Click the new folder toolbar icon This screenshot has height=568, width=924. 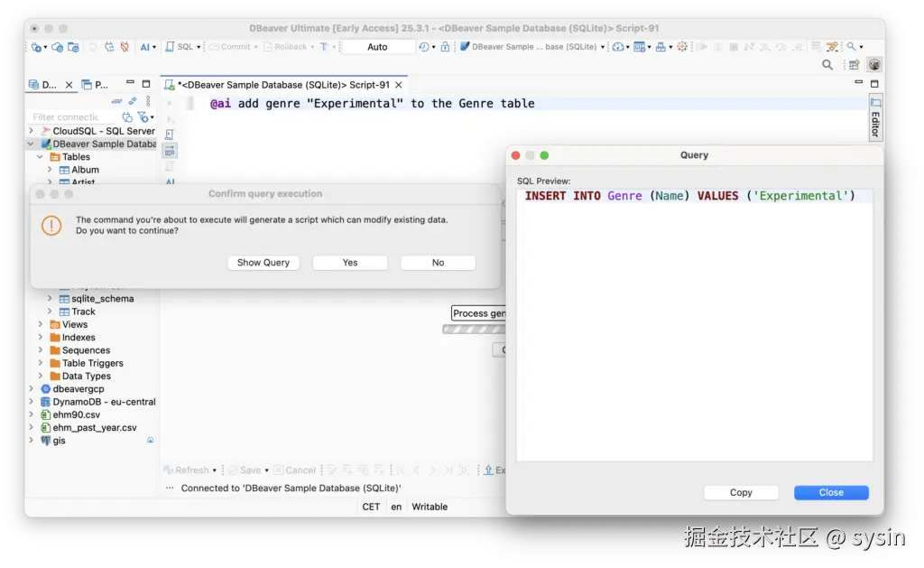point(73,47)
